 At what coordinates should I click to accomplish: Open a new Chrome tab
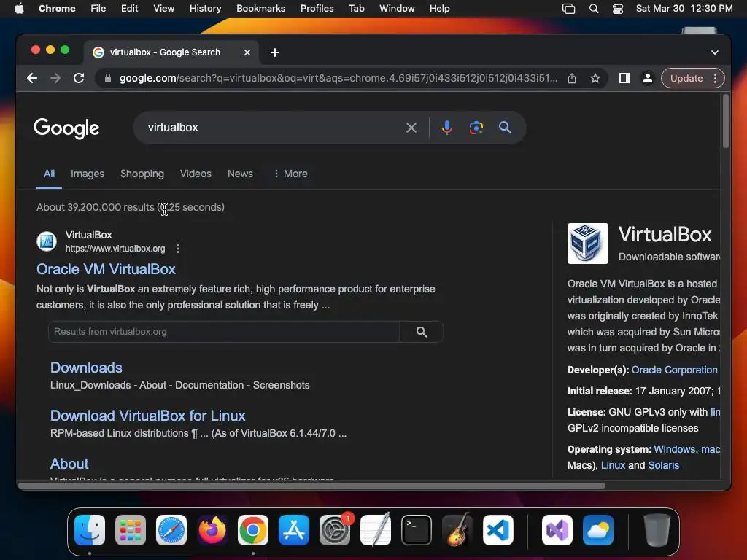(275, 52)
